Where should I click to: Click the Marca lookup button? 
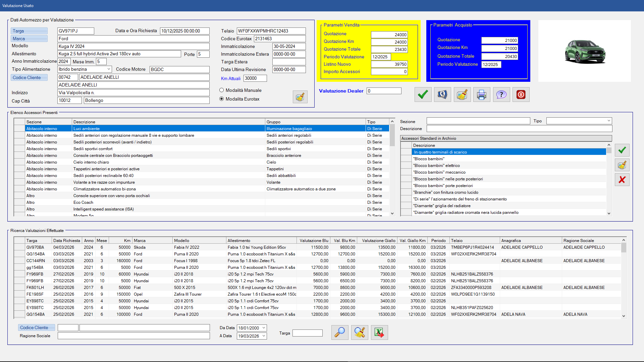pos(29,39)
